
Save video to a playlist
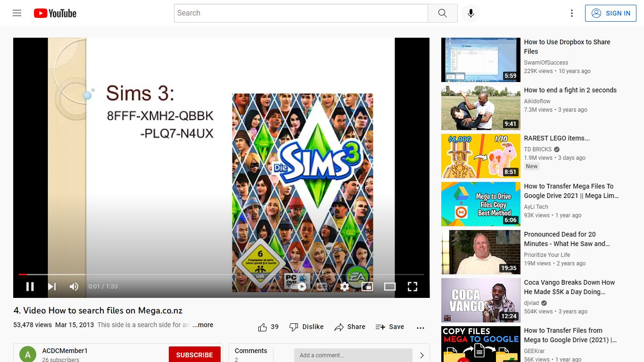(x=390, y=327)
